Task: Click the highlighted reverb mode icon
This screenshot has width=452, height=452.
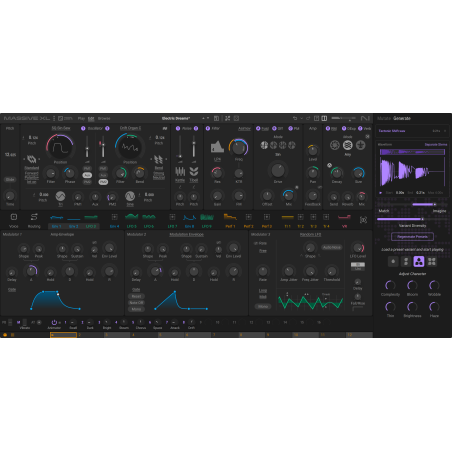Action: pyautogui.click(x=347, y=145)
